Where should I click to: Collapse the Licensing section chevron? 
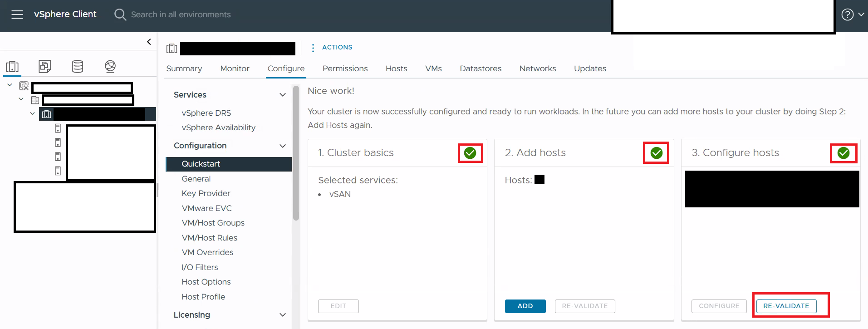tap(283, 315)
